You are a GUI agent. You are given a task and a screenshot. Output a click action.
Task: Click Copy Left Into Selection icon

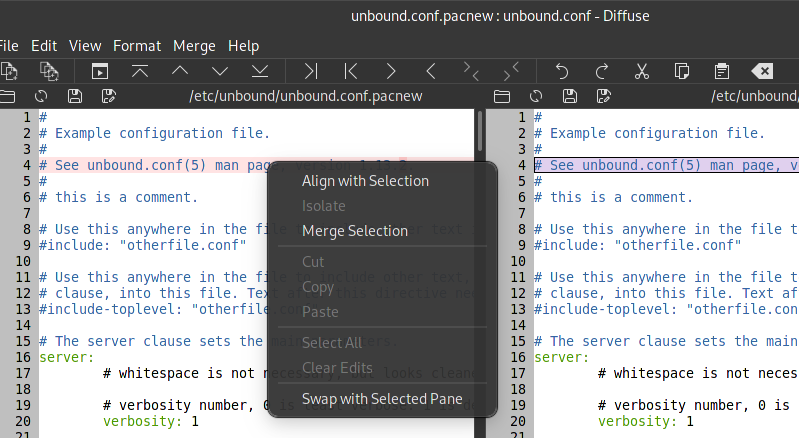(x=391, y=71)
